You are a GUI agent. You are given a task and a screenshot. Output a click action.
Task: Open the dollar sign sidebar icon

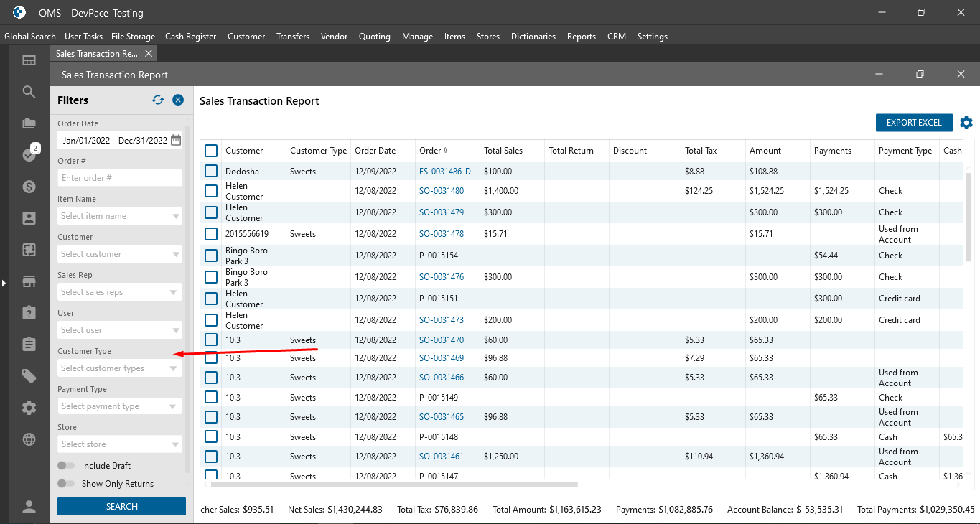(x=29, y=187)
